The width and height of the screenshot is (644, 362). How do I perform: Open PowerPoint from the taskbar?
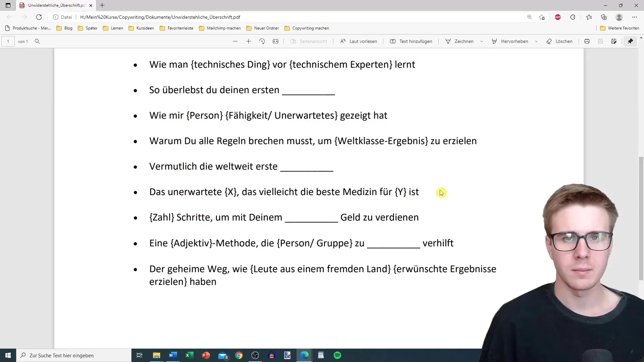pyautogui.click(x=206, y=355)
